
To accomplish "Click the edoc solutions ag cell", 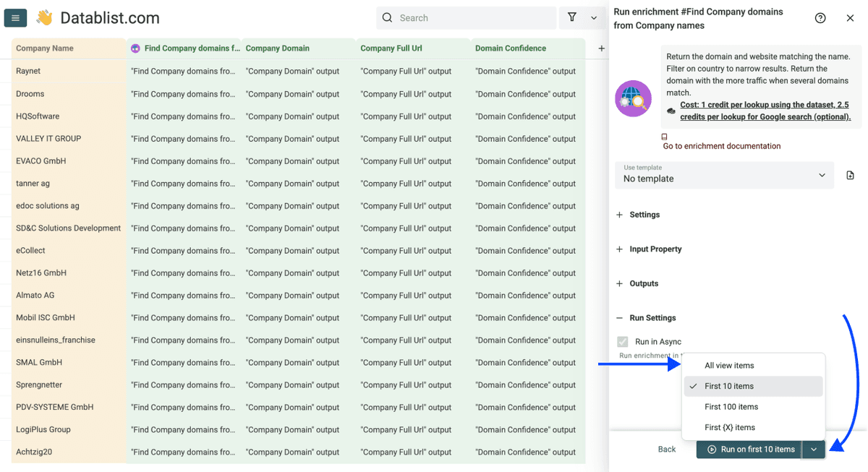I will point(69,206).
